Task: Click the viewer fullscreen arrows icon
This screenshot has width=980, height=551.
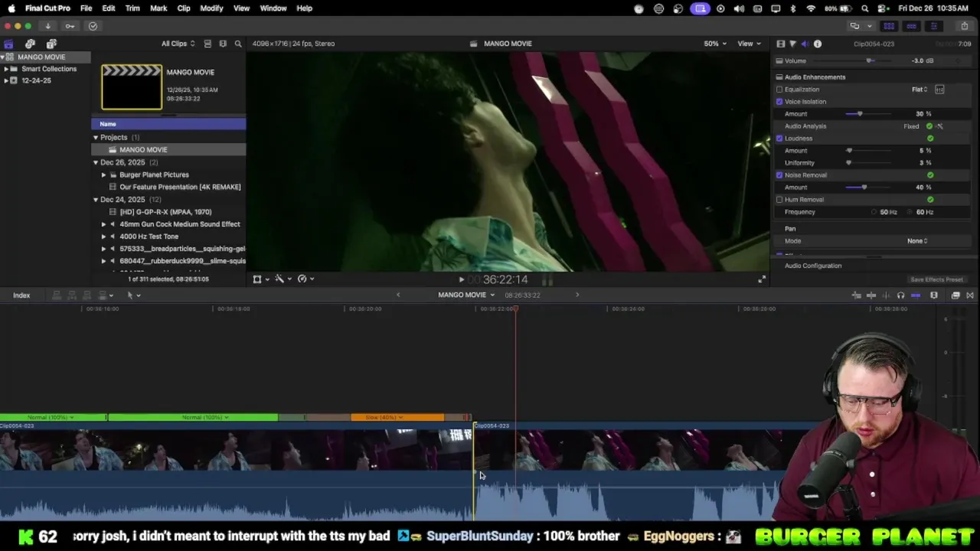Action: pos(761,279)
